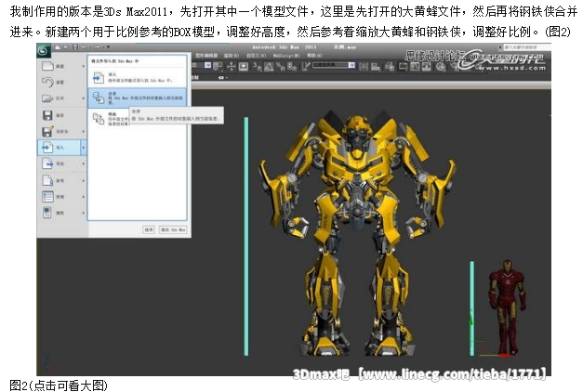
Task: Click Save File icon in quick access toolbar
Action: click(x=75, y=47)
